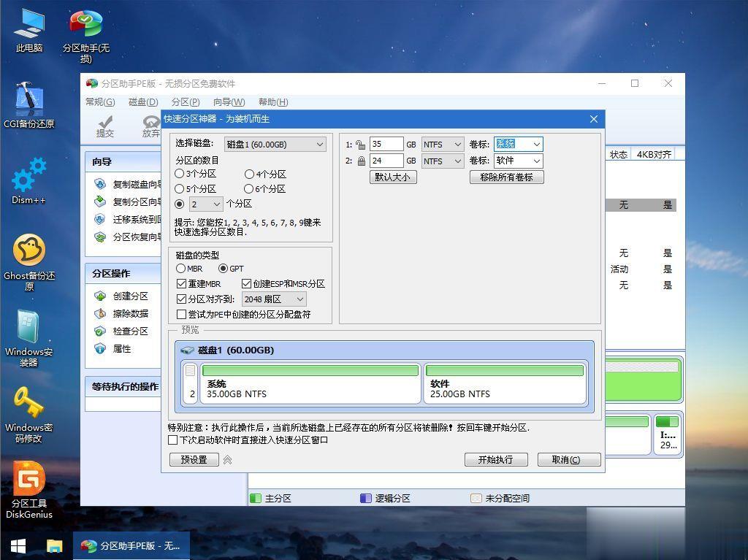
Task: Open Windows密码修改 key icon
Action: 29,414
